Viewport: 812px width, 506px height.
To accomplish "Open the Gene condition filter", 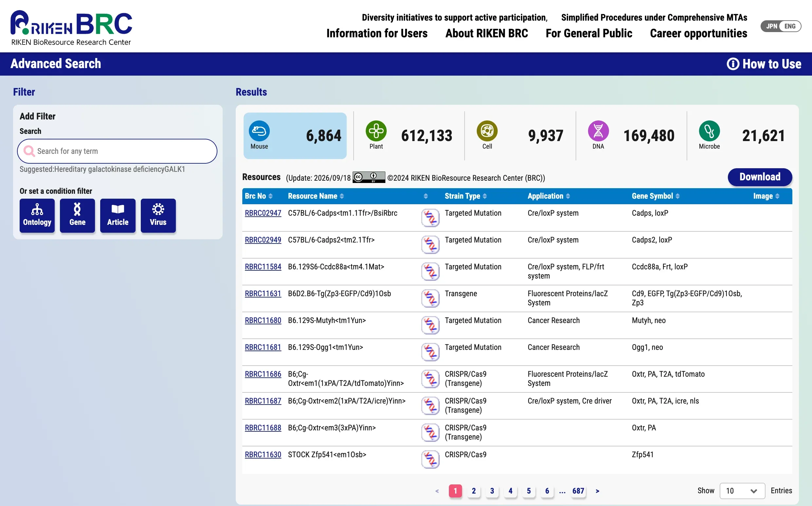I will point(77,215).
